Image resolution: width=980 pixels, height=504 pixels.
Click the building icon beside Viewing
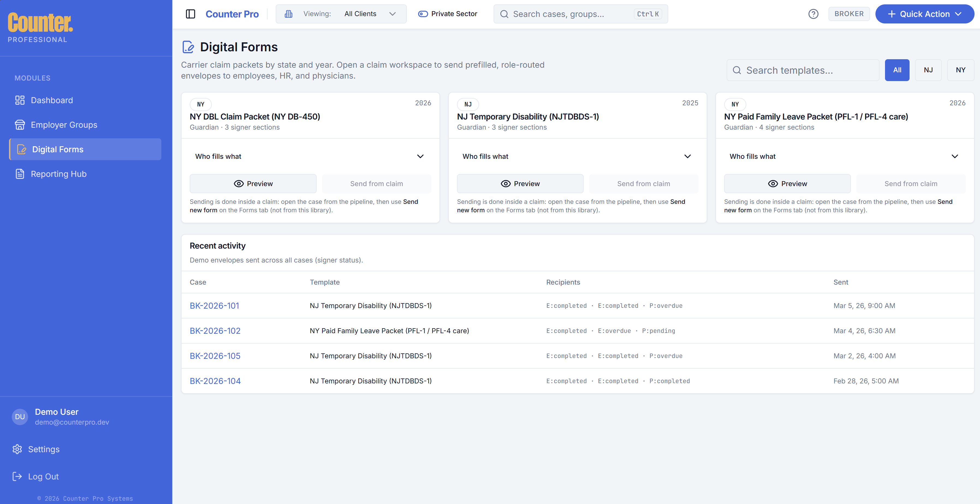[288, 14]
